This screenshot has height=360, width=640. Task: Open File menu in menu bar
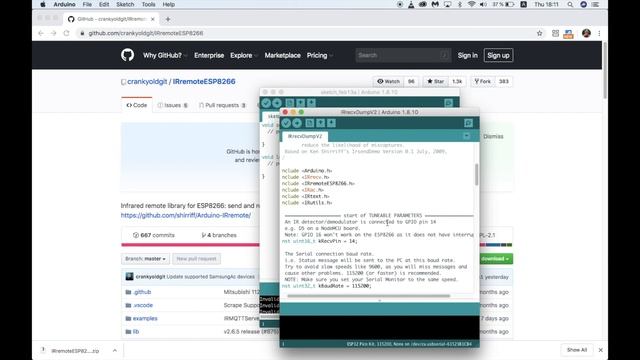[x=87, y=4]
